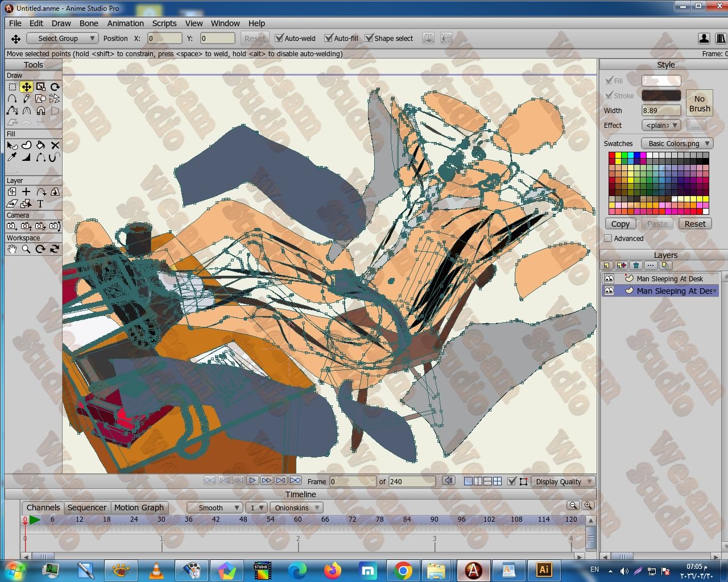
Task: Hide the non-highlighted Man Sleeping At Desk layer
Action: pyautogui.click(x=609, y=279)
